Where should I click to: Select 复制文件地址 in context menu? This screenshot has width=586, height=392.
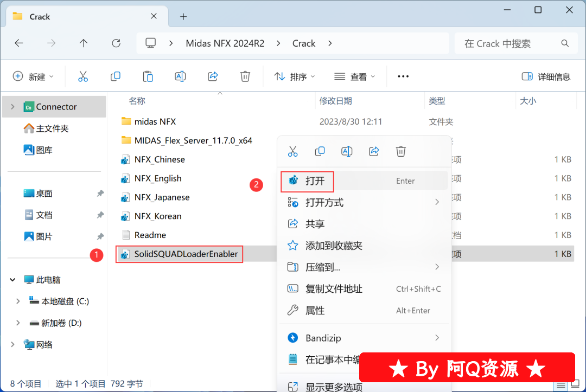click(x=364, y=289)
